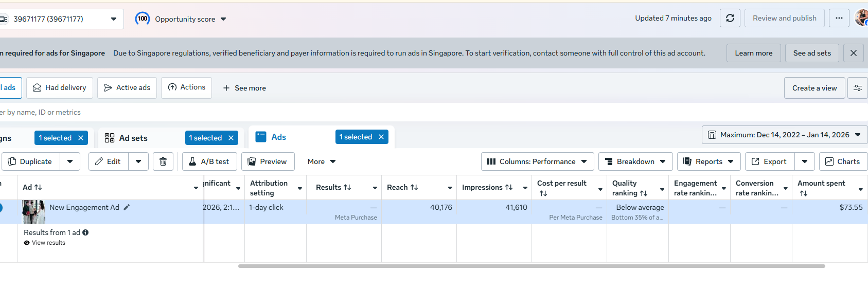Image resolution: width=868 pixels, height=289 pixels.
Task: Click the info icon next to Results from 1 ad
Action: point(85,232)
